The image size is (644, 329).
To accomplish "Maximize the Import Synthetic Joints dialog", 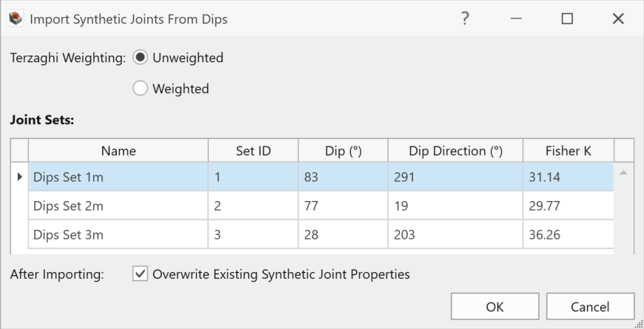I will click(x=567, y=19).
